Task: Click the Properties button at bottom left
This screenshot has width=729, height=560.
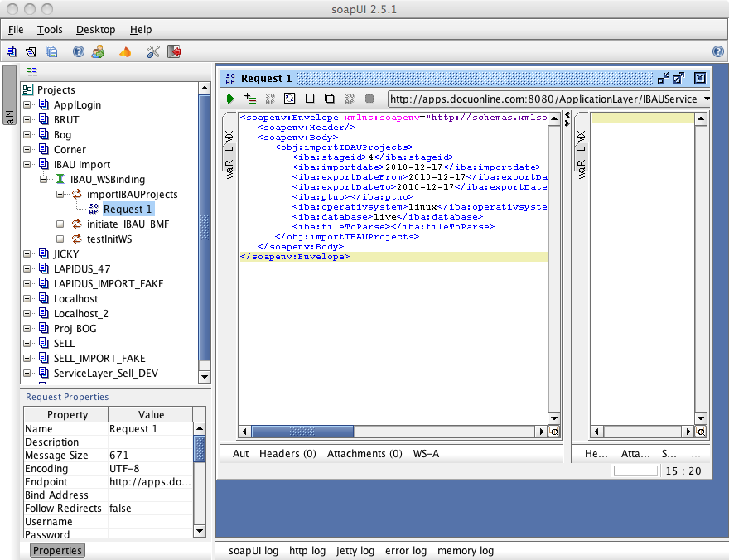Action: (x=57, y=551)
